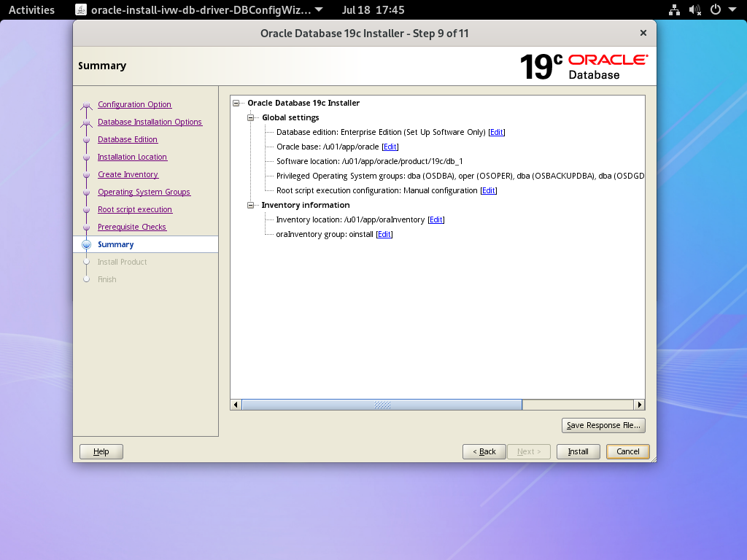The image size is (747, 560).
Task: Open the app menu dropdown arrow in top bar
Action: click(x=320, y=9)
